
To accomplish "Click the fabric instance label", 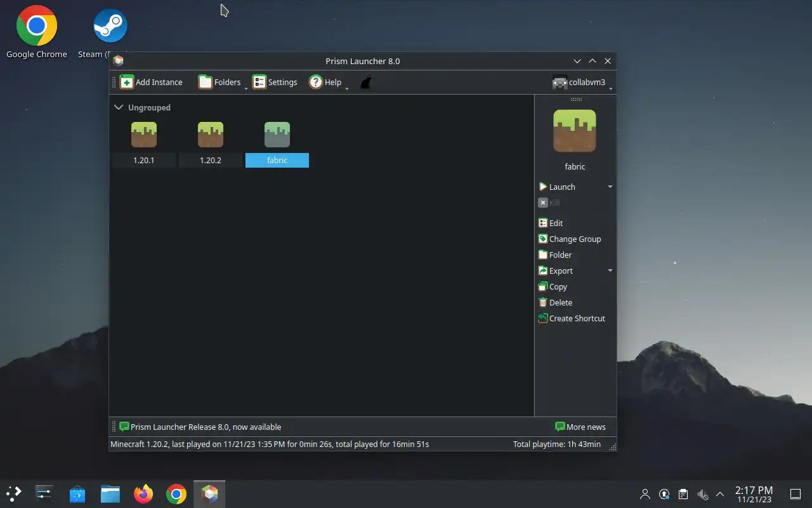I will [x=277, y=160].
